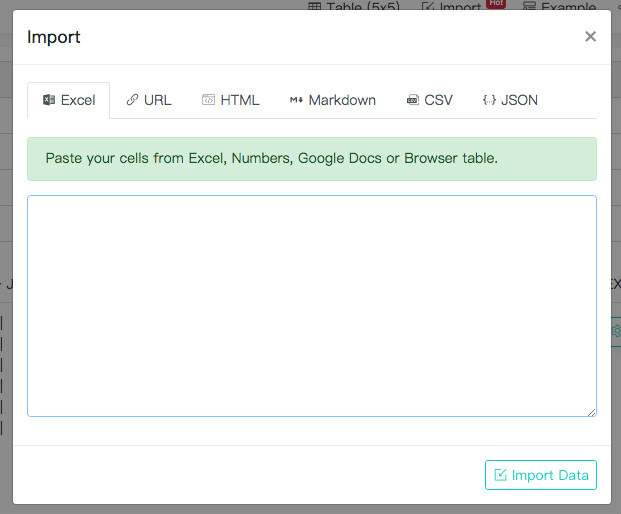Switch to the Markdown import tab

[332, 100]
